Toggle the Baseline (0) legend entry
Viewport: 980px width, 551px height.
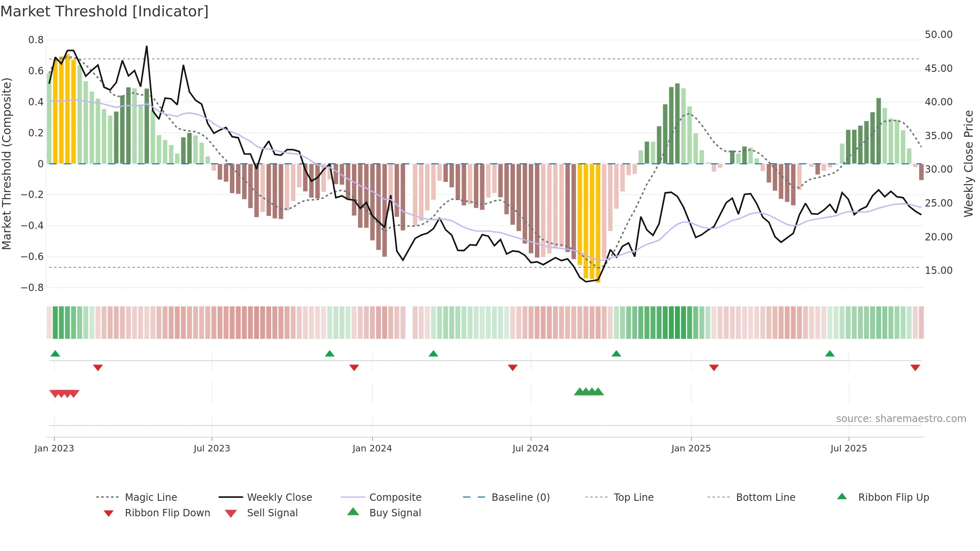(506, 497)
